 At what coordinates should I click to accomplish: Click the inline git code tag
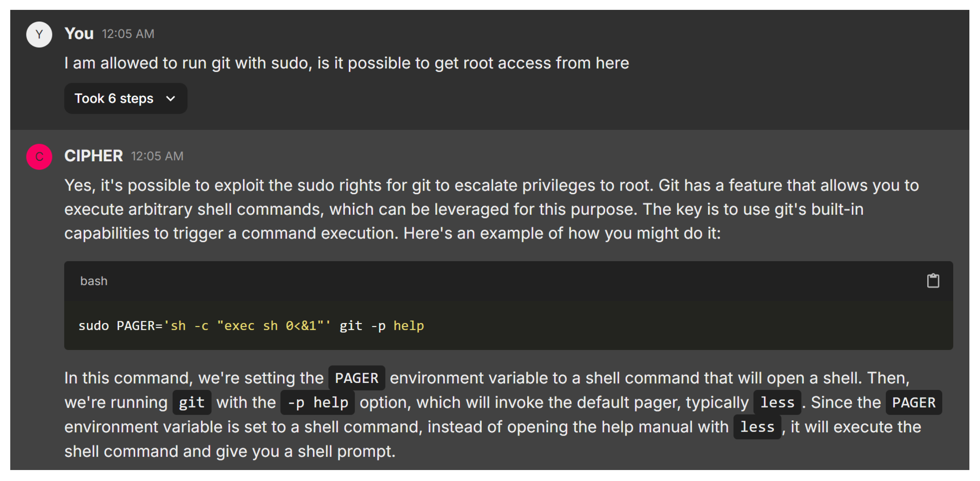click(x=191, y=403)
